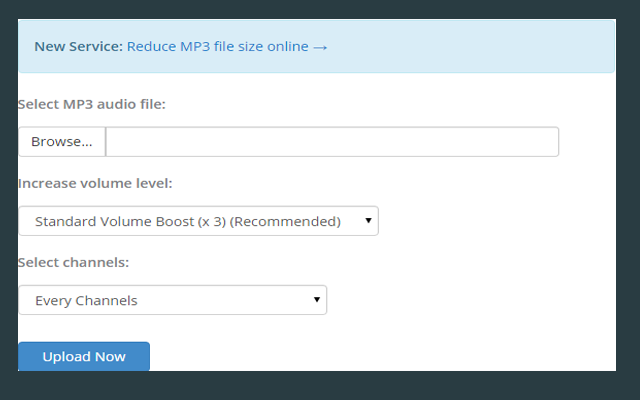
Task: Expand the Every Channels dropdown
Action: (172, 300)
